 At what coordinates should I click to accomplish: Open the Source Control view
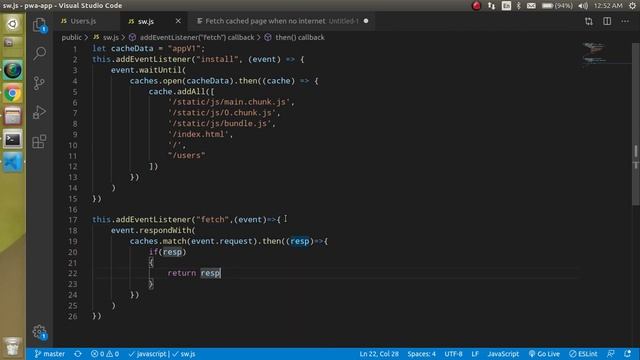click(40, 83)
